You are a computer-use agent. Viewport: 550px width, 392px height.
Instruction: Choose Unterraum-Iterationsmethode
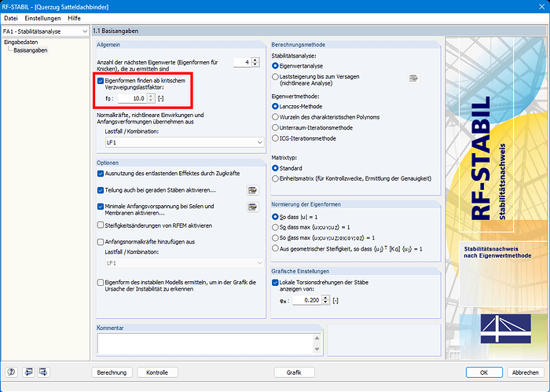[275, 127]
